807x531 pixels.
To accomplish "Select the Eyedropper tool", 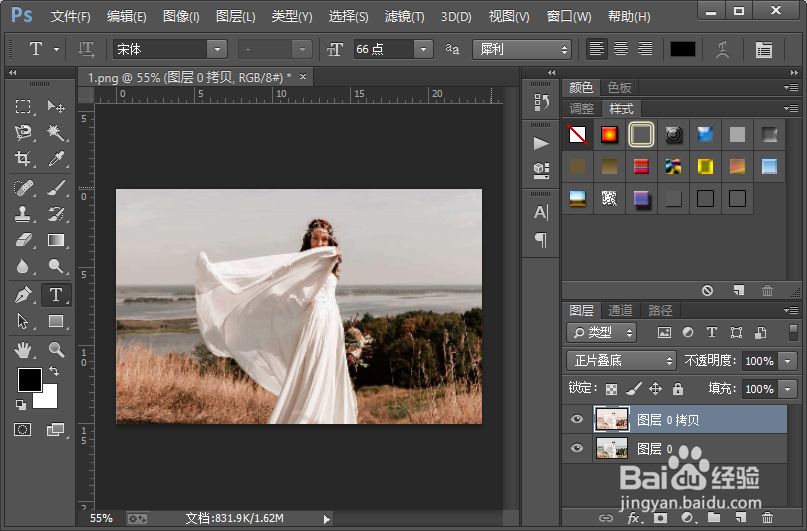I will [56, 158].
